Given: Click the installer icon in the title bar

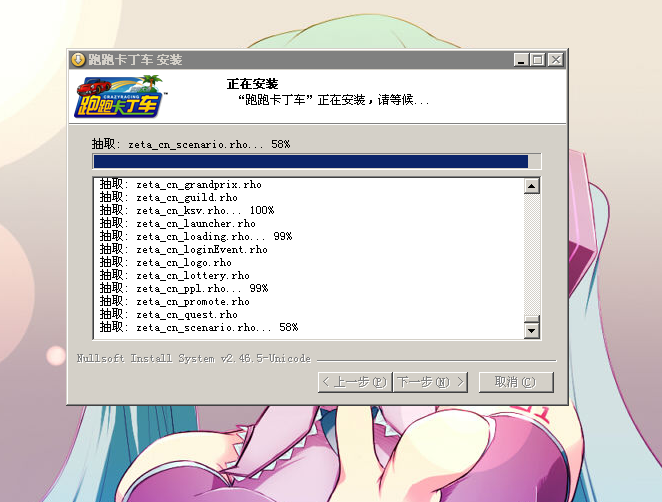Looking at the screenshot, I should pos(78,60).
